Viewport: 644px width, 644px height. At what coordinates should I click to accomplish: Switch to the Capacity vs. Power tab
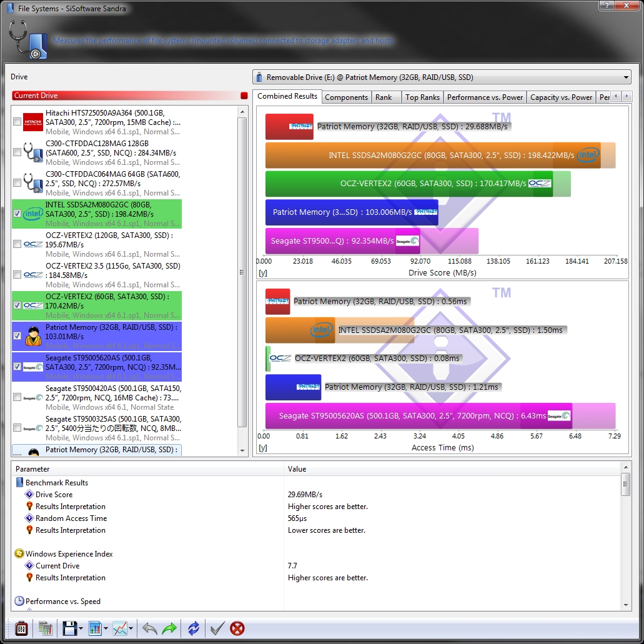click(x=561, y=97)
